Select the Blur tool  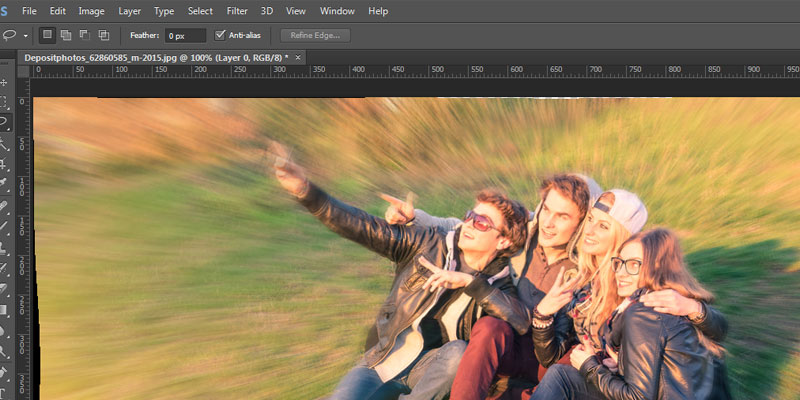coord(4,330)
